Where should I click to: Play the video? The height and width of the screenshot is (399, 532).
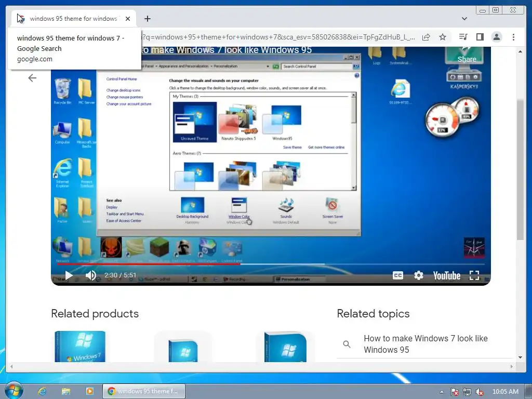pos(69,275)
